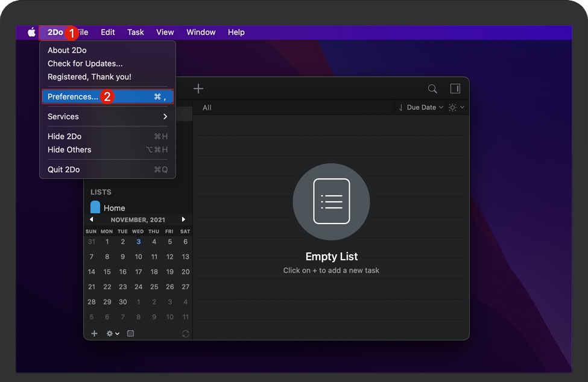The height and width of the screenshot is (382, 588).
Task: Choose Quit 2Do from the menu
Action: pyautogui.click(x=64, y=169)
